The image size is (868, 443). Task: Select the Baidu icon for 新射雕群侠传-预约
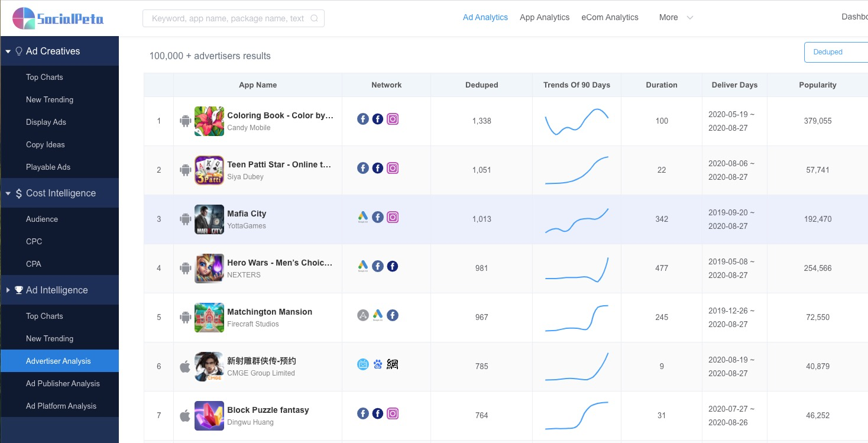(377, 364)
